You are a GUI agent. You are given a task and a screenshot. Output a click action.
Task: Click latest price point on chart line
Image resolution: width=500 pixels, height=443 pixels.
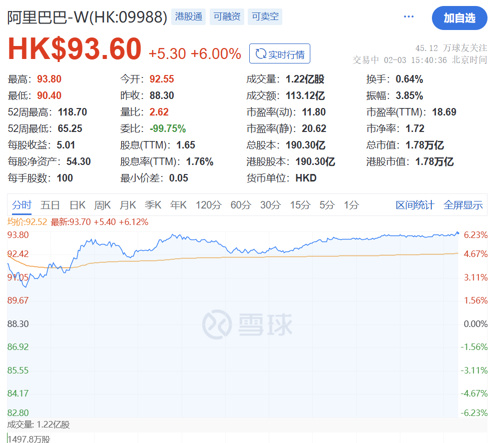tap(457, 233)
